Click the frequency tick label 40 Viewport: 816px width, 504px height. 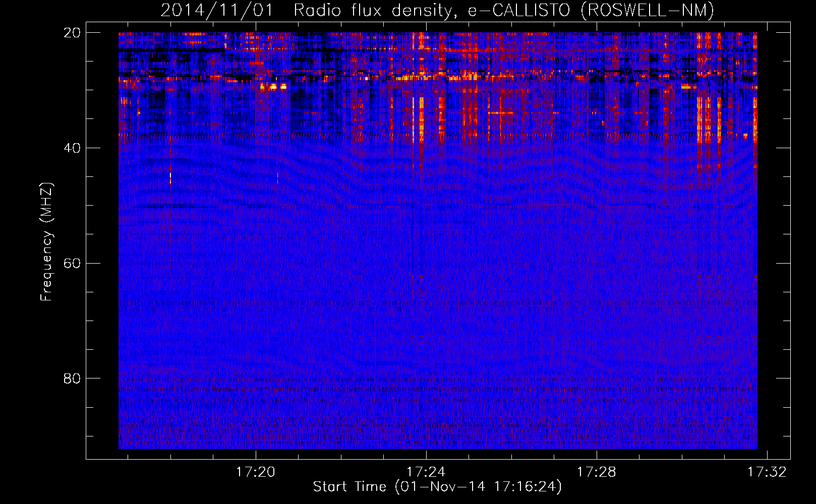(72, 148)
